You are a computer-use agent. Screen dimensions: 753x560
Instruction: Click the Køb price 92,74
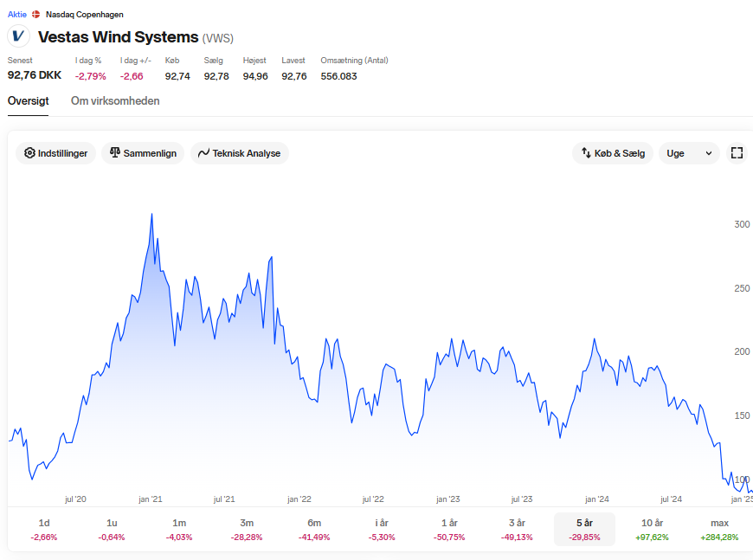(x=177, y=76)
